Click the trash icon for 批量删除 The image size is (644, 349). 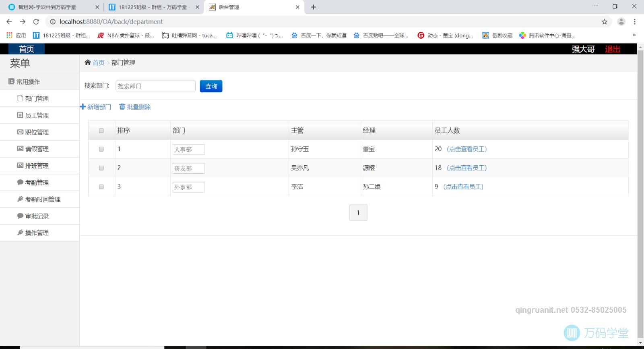pos(122,107)
